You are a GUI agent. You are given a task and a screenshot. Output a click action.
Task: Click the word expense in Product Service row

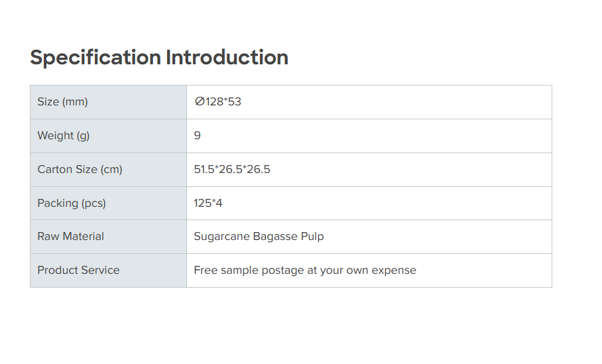pyautogui.click(x=395, y=271)
